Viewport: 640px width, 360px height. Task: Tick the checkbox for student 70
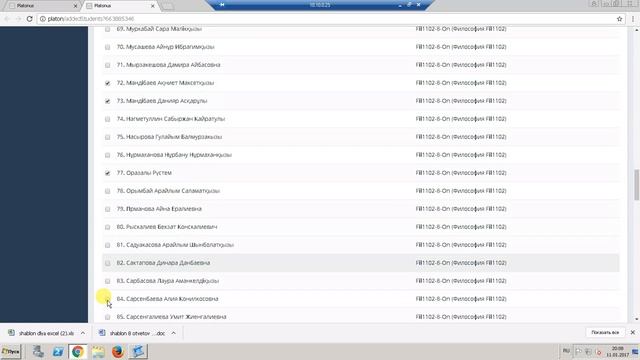pos(107,47)
